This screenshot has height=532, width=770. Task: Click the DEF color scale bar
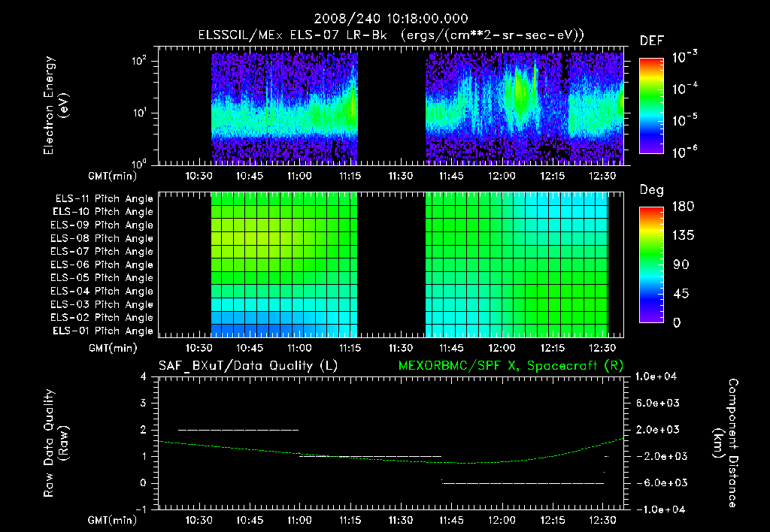(x=651, y=106)
